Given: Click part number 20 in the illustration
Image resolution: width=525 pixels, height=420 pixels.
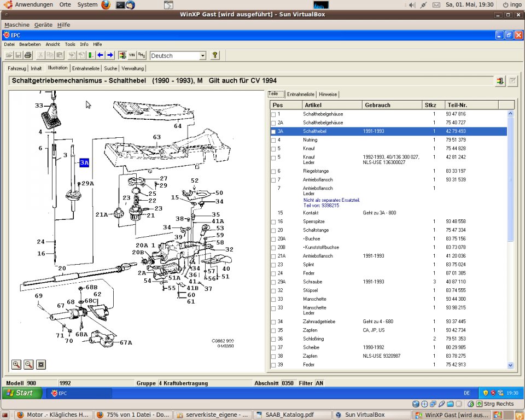Looking at the screenshot, I should point(62,269).
